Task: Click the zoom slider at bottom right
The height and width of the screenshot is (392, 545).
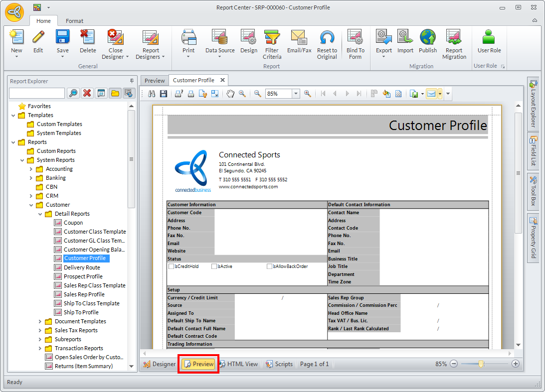Action: click(x=481, y=364)
